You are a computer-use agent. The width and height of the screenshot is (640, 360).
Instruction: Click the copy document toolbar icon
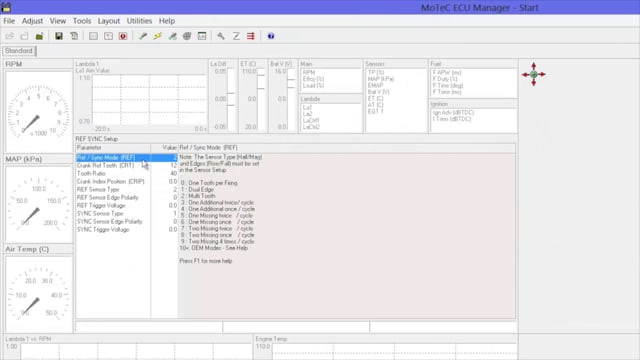74,36
